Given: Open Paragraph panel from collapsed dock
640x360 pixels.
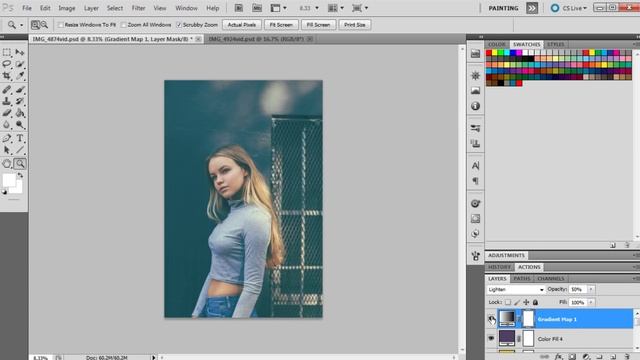Looking at the screenshot, I should coord(476,181).
